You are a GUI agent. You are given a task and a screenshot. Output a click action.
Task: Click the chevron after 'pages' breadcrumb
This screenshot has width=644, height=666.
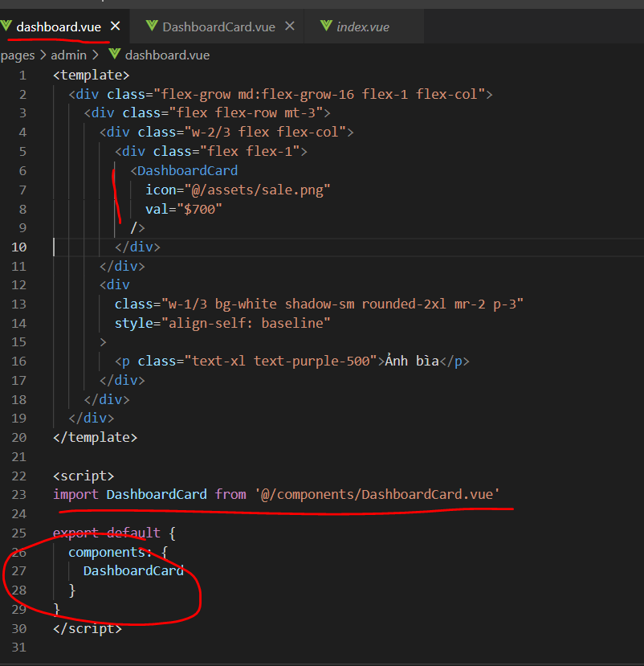tap(43, 55)
